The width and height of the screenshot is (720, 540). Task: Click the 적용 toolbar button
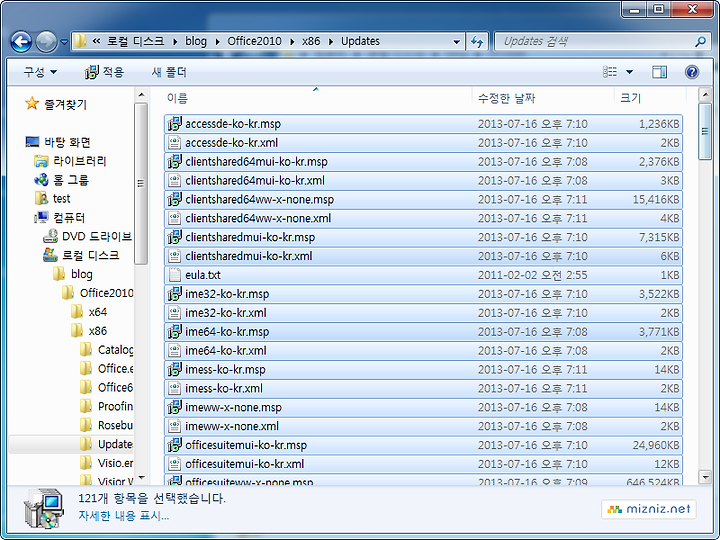click(x=105, y=72)
